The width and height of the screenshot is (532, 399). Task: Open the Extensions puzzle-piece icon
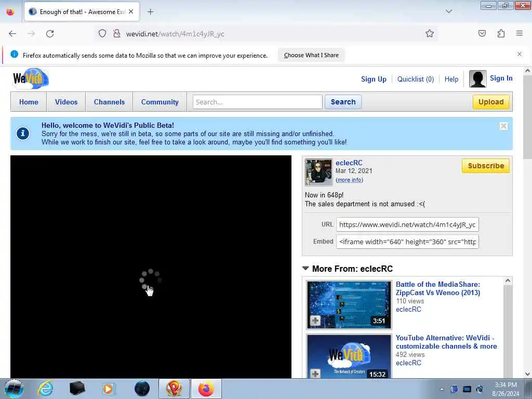(501, 33)
